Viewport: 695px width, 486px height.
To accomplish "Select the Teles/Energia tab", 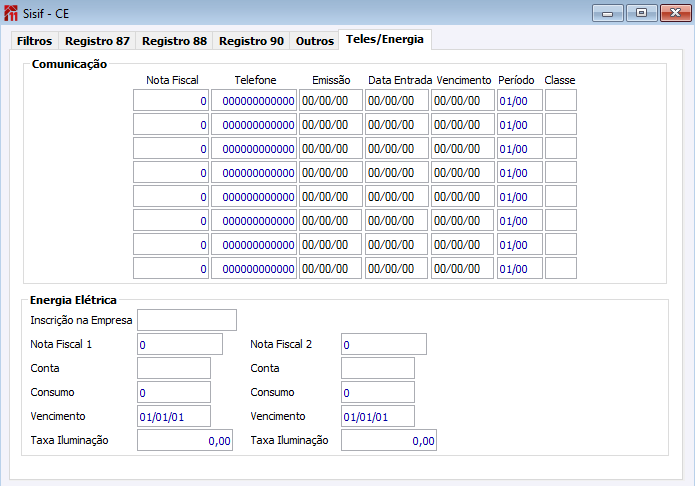I will 385,39.
